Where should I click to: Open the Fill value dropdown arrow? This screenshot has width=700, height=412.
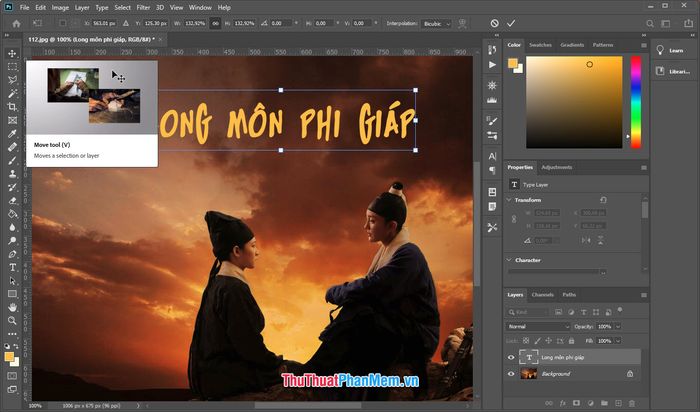[618, 341]
